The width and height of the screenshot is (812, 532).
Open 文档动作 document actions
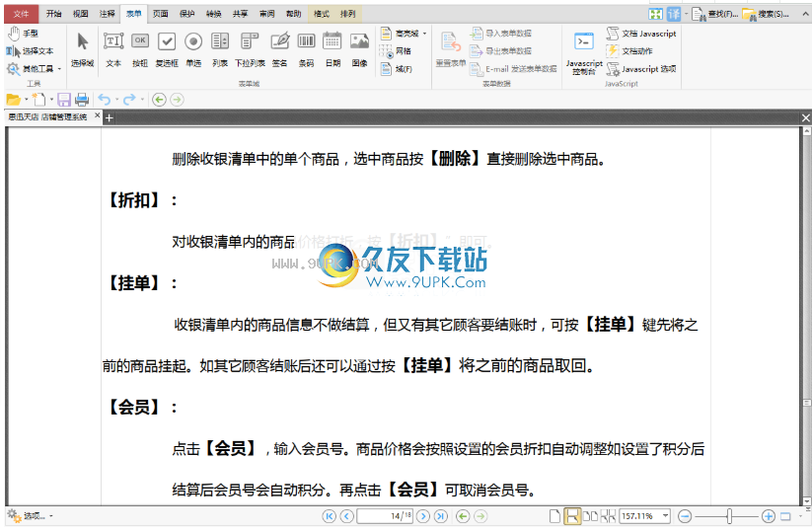[629, 51]
